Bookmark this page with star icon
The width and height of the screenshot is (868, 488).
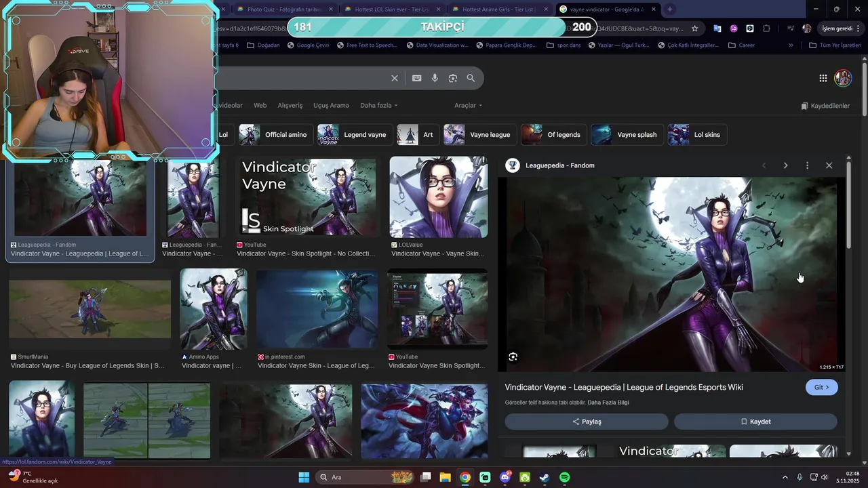[x=695, y=28]
